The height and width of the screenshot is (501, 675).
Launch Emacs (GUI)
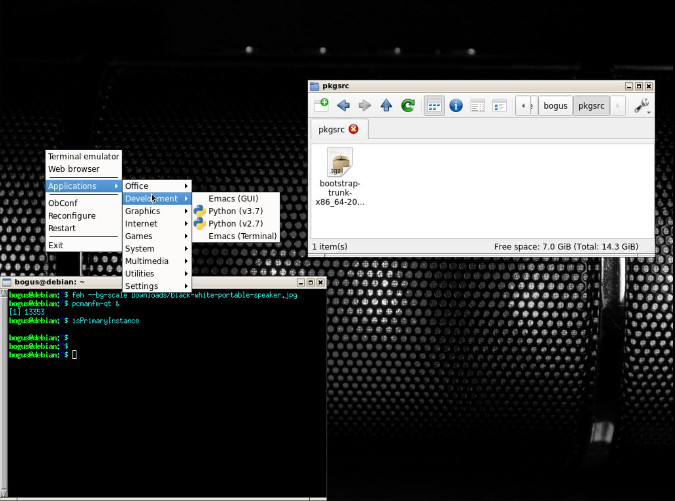pos(236,198)
